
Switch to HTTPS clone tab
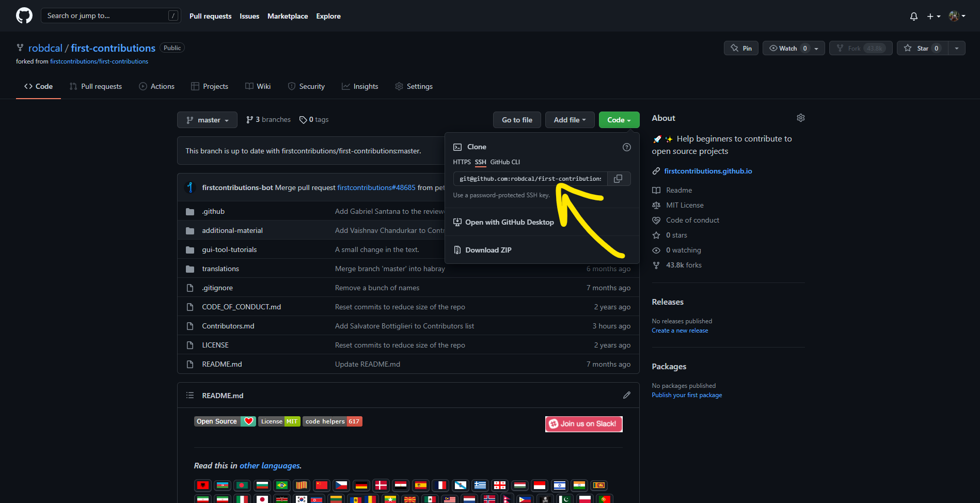[x=462, y=162]
